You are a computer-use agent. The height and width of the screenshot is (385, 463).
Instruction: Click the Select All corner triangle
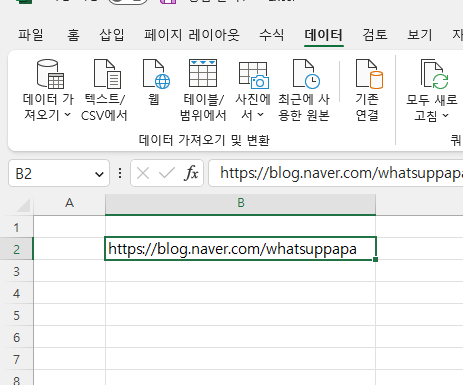pyautogui.click(x=23, y=205)
